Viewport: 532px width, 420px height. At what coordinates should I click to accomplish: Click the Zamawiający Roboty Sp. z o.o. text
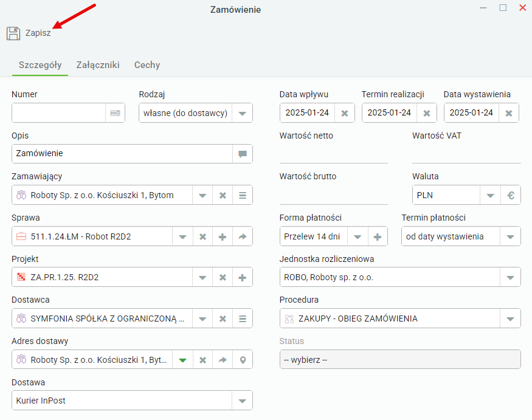click(102, 195)
